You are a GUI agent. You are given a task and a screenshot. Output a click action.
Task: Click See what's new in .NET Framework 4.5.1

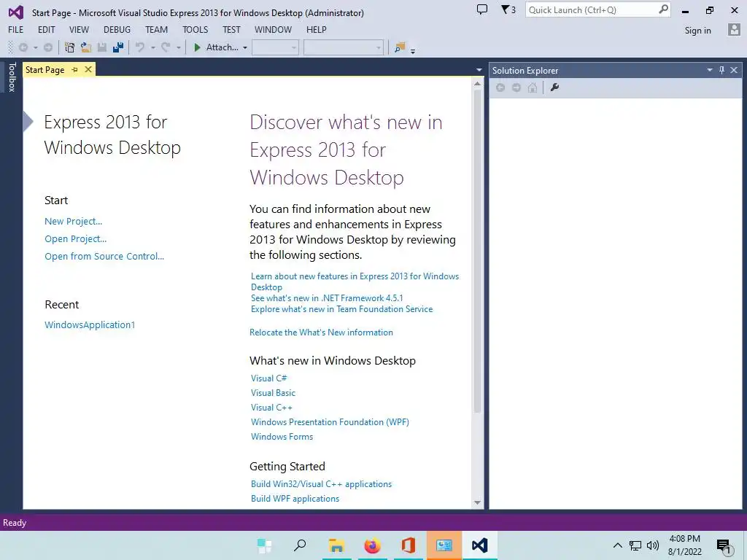(x=327, y=298)
